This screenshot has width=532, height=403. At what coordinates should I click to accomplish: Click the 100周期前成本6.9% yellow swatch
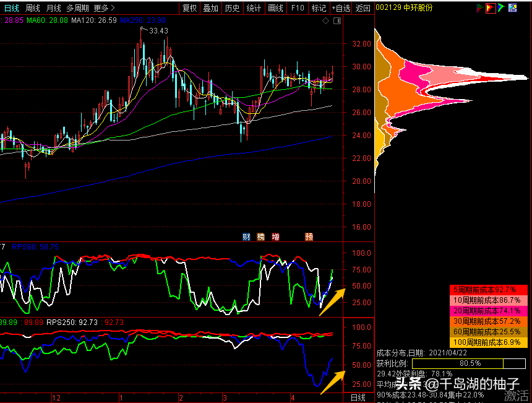click(489, 342)
